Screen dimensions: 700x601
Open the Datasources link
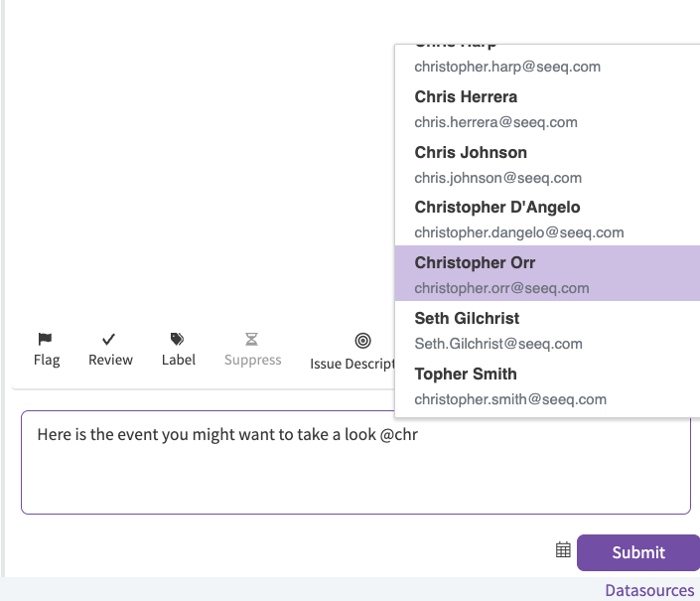649,590
